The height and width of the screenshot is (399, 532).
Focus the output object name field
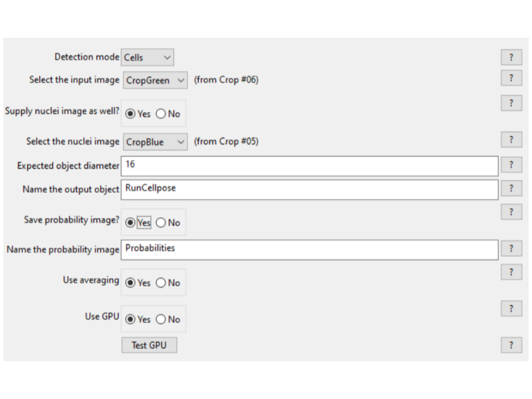pos(309,190)
